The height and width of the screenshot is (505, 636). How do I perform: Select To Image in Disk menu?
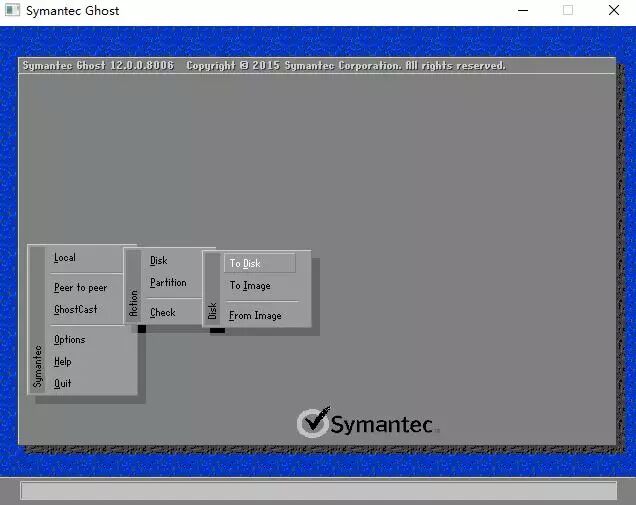click(250, 286)
